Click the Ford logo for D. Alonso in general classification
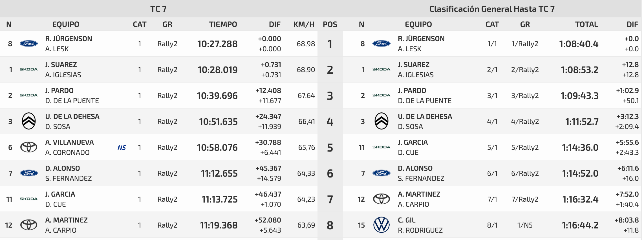Screen dimensions: 644x240 381,173
